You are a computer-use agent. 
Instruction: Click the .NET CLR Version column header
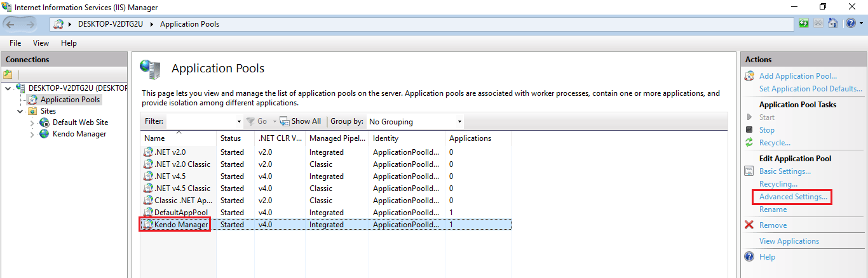pos(280,138)
